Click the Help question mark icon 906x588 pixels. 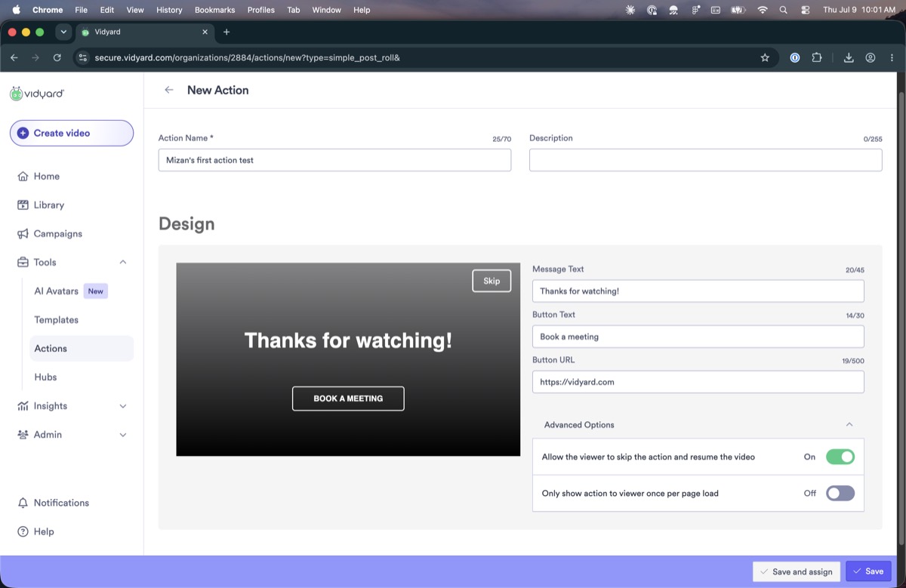pos(23,531)
